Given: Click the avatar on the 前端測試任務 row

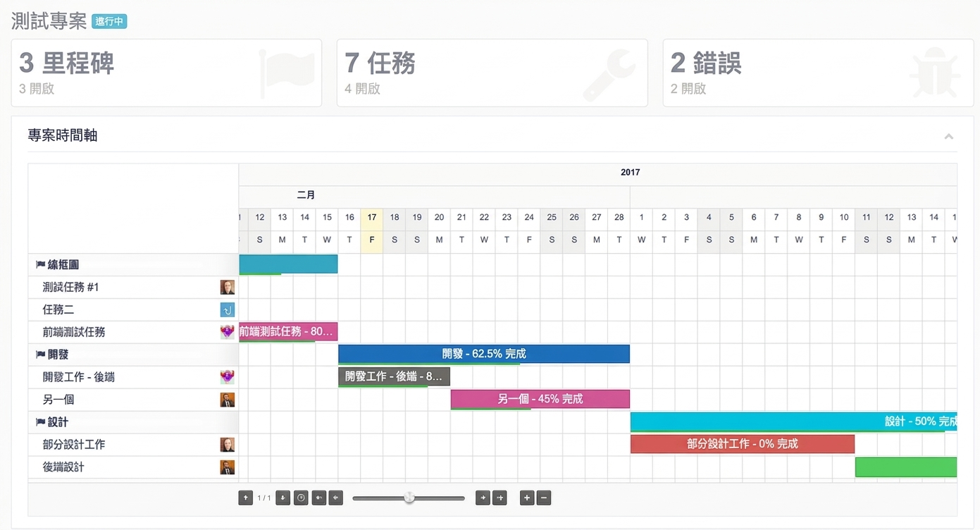Looking at the screenshot, I should pos(228,332).
